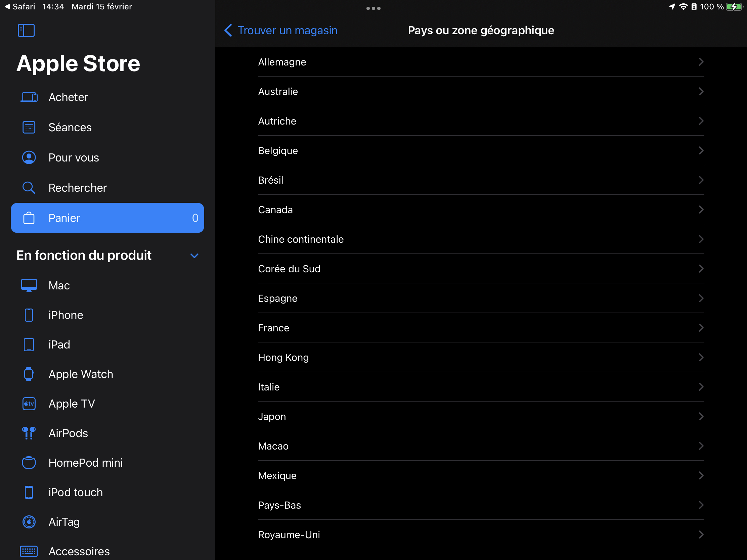Collapse the En fonction du produit section
This screenshot has width=747, height=560.
[x=194, y=255]
